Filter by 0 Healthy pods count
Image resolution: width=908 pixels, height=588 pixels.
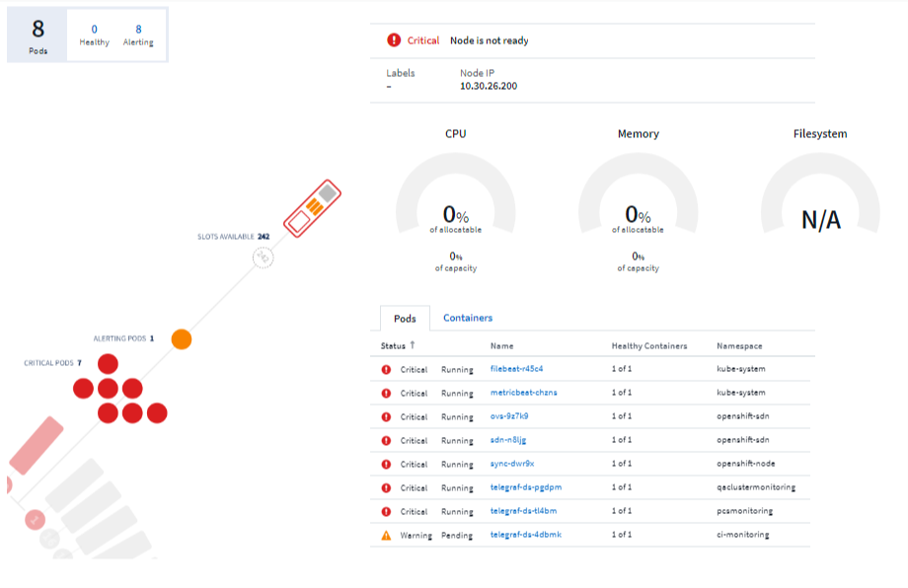[95, 36]
